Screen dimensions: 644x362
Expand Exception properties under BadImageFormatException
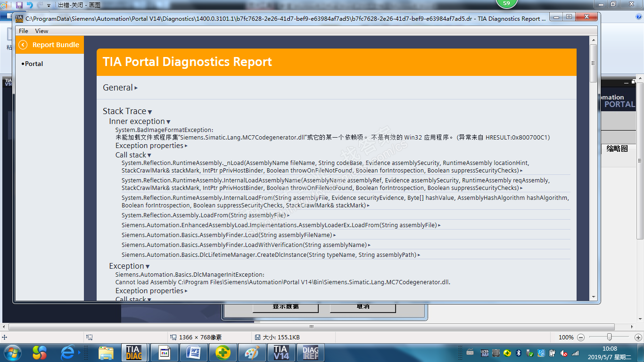186,146
